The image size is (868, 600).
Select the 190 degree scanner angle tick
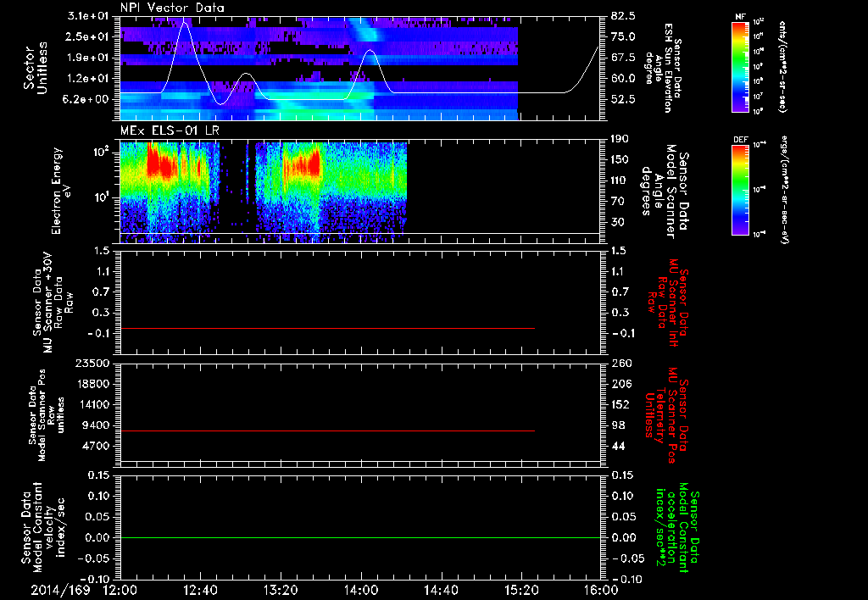[x=621, y=139]
